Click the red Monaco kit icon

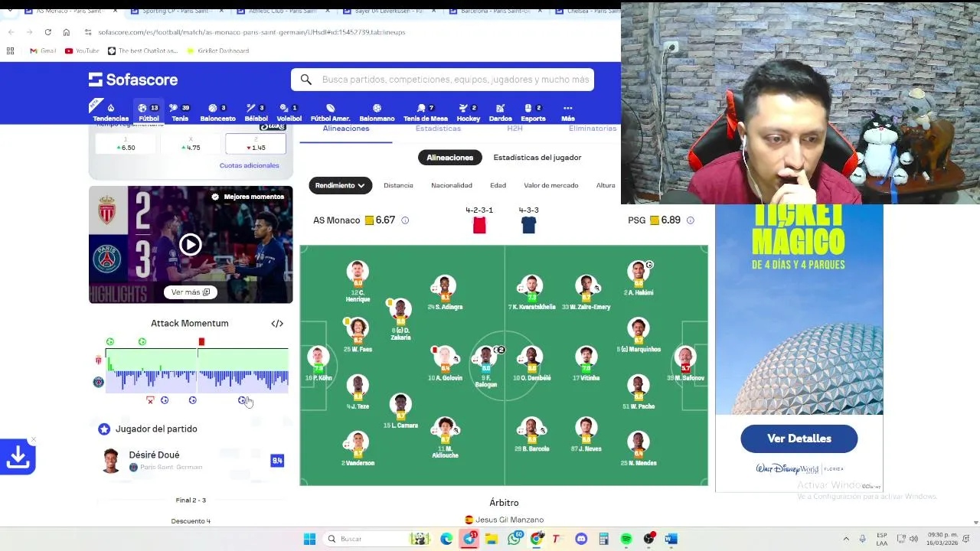(x=479, y=225)
